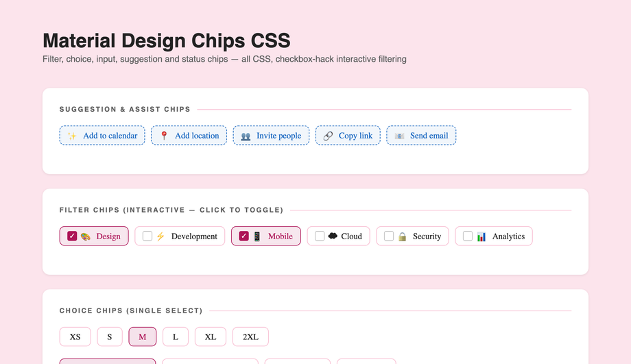Click the Filter Chips section title
The image size is (631, 364).
pyautogui.click(x=171, y=210)
